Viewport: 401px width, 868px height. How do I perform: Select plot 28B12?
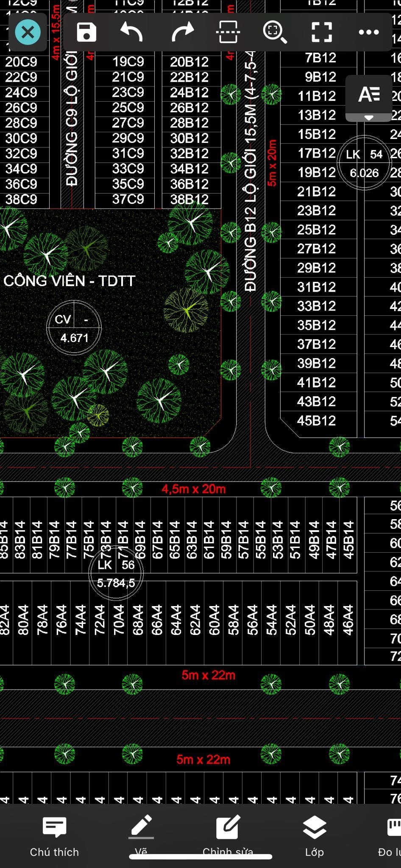pyautogui.click(x=189, y=123)
